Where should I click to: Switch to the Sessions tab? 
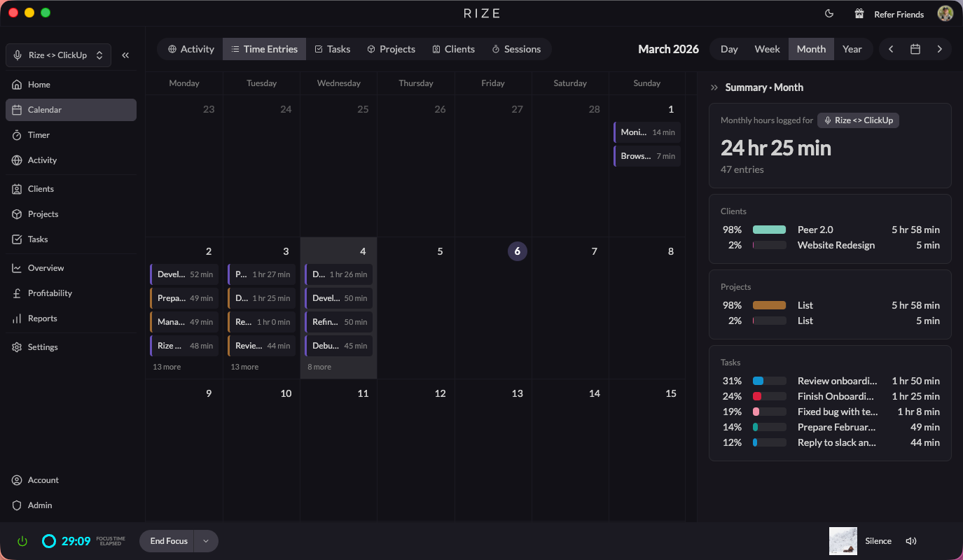(515, 49)
